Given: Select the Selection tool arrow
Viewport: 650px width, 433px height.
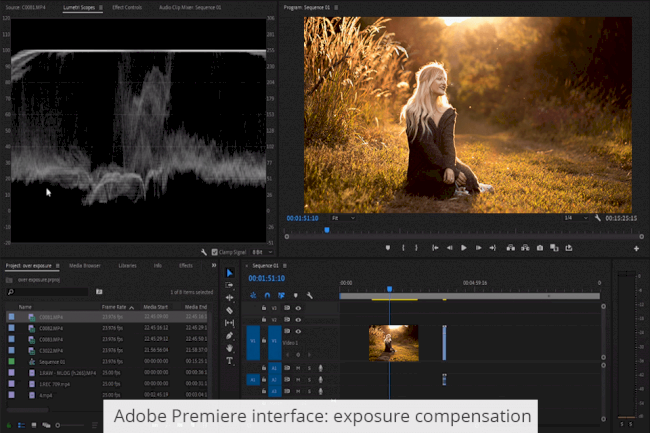Looking at the screenshot, I should pyautogui.click(x=229, y=273).
